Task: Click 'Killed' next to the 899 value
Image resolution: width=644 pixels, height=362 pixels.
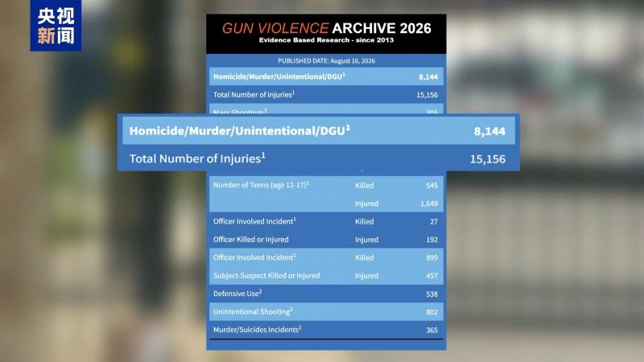Action: [365, 257]
